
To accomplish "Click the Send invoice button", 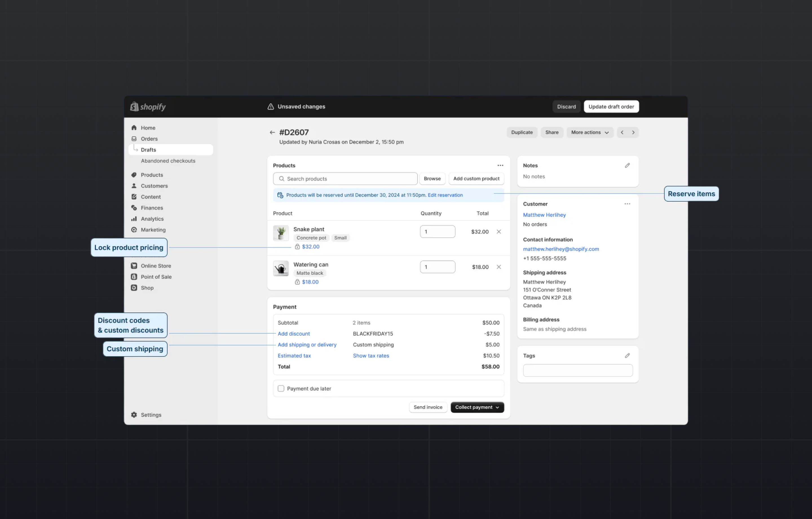I will pos(428,407).
